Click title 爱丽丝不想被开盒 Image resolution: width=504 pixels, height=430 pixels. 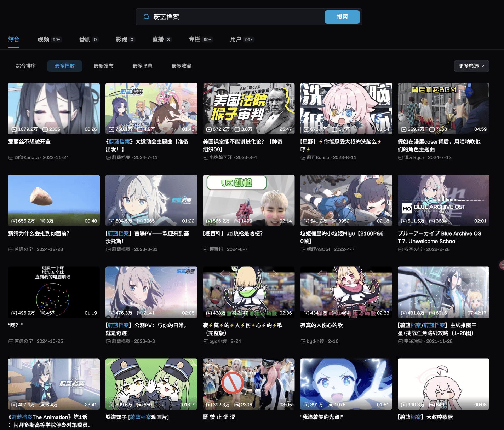pos(29,141)
